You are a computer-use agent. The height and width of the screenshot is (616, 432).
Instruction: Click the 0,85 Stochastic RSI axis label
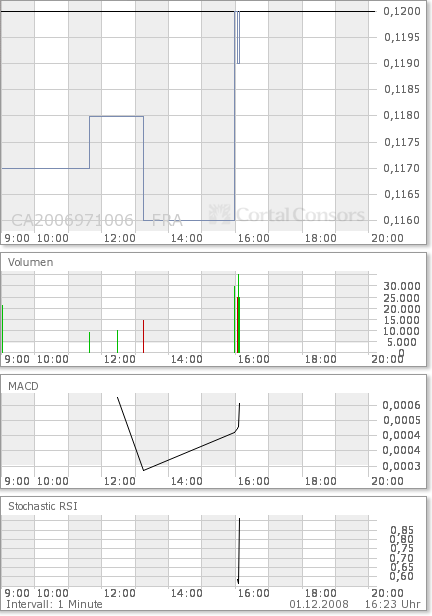402,530
